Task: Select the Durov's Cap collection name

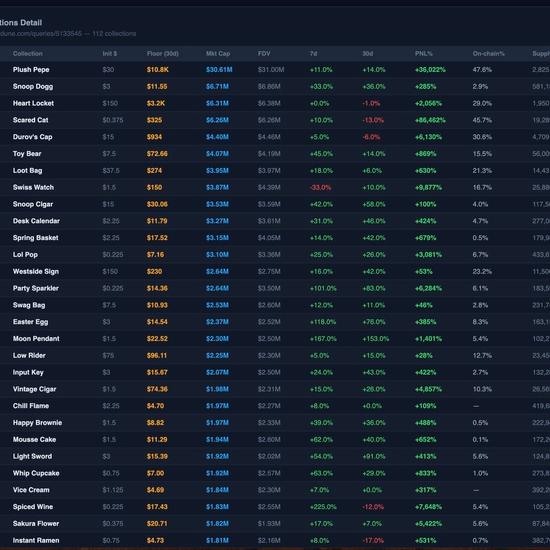Action: click(33, 137)
